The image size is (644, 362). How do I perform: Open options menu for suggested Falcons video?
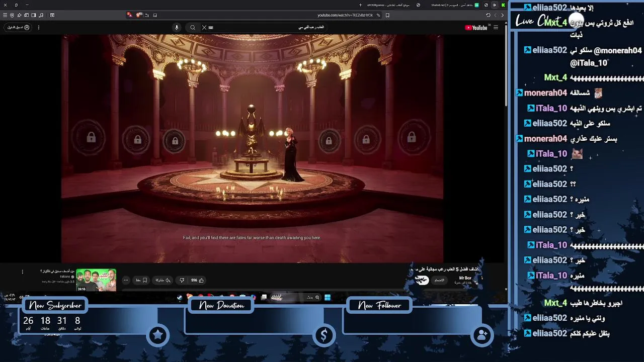[x=22, y=272]
